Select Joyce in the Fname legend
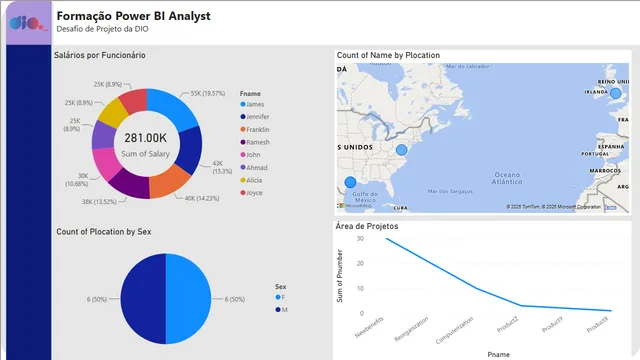640x360 pixels. [x=251, y=193]
